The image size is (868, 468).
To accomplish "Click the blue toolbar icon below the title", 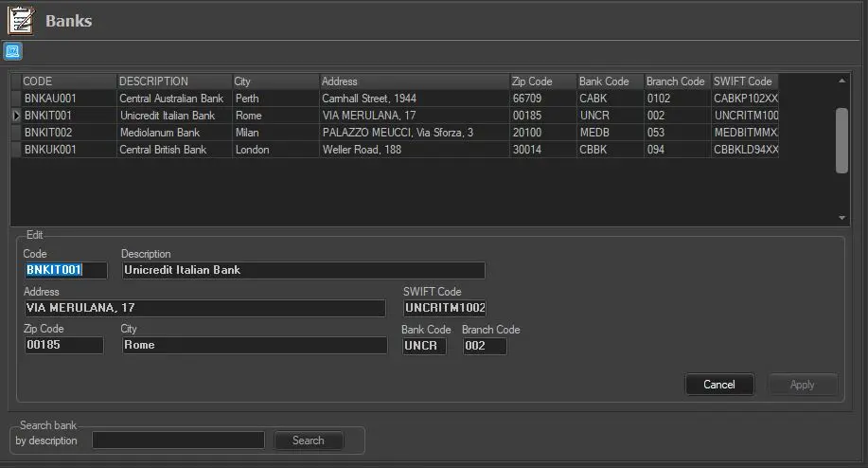I will [13, 51].
